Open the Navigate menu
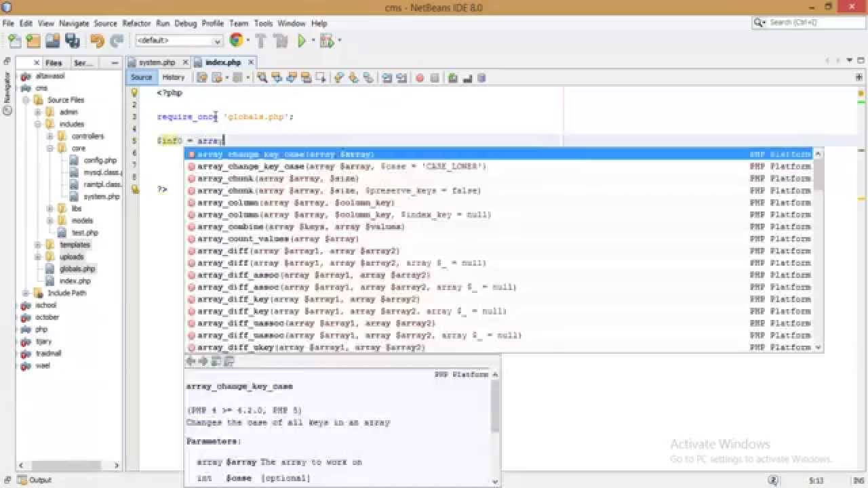 tap(74, 23)
